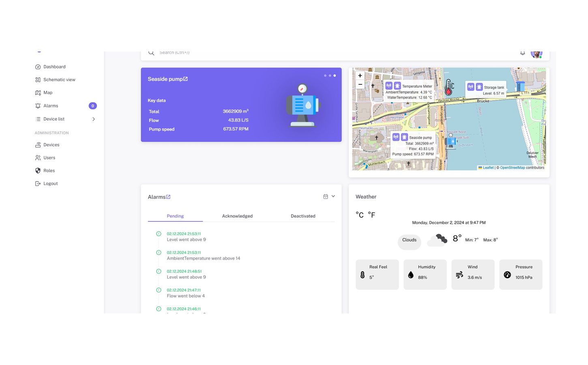Select the third carousel dot on Seaside pump card

335,75
